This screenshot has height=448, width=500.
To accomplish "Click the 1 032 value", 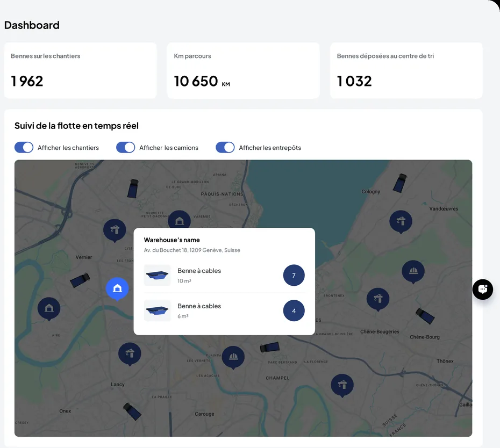I will click(354, 81).
